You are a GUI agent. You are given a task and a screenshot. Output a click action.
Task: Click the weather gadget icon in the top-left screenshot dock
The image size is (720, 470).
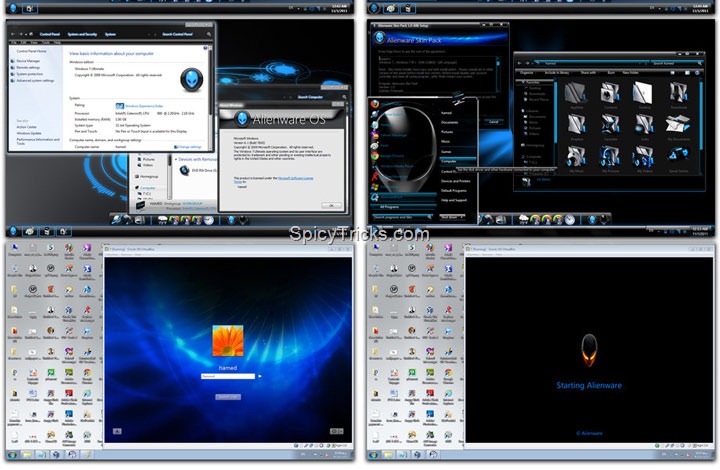(x=163, y=220)
